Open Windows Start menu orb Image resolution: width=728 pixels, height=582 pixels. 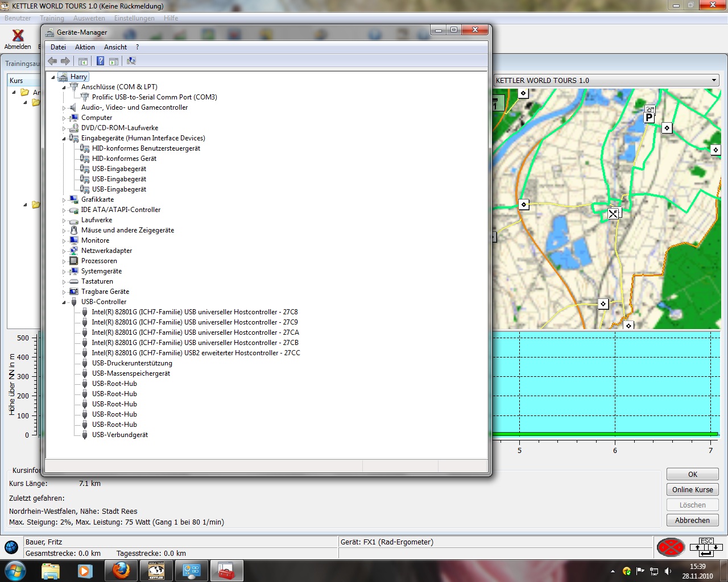coord(15,571)
